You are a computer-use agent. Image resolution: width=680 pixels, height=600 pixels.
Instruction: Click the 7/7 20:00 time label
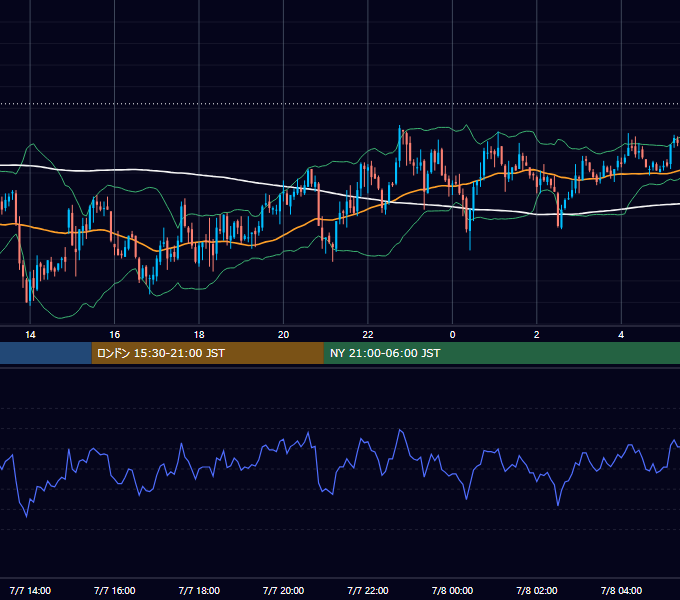283,590
